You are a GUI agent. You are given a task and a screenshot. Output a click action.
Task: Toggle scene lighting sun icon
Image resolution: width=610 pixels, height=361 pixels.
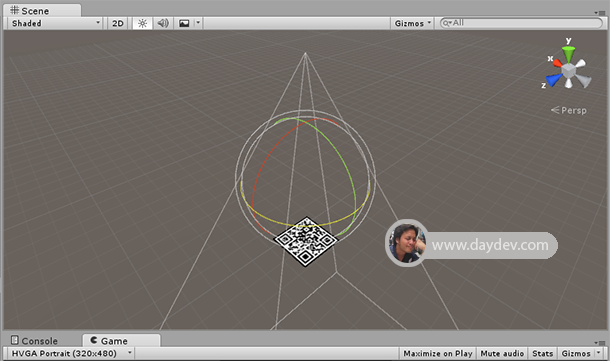pos(142,23)
